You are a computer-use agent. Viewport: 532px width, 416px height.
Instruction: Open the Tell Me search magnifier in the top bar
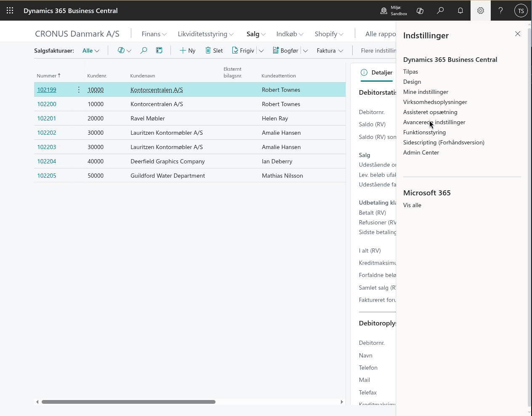point(440,11)
